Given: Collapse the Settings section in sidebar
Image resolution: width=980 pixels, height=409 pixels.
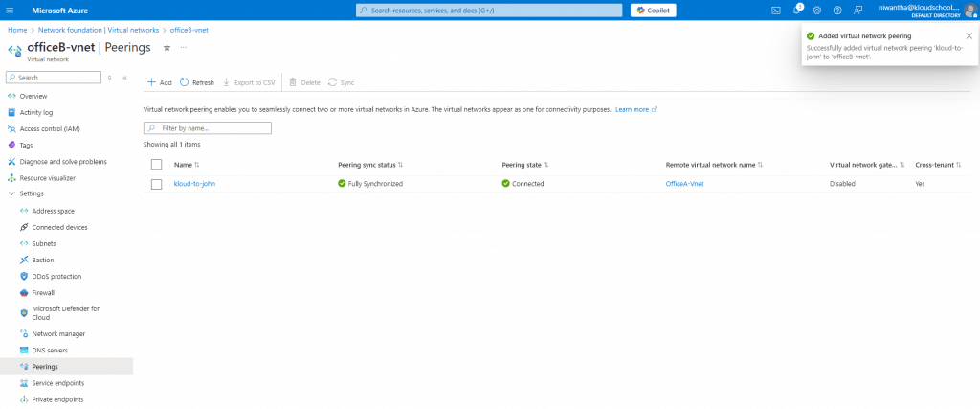Looking at the screenshot, I should (11, 193).
